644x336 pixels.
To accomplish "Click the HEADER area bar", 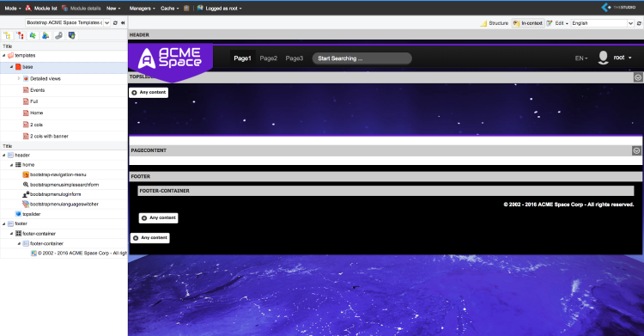I will coord(386,35).
